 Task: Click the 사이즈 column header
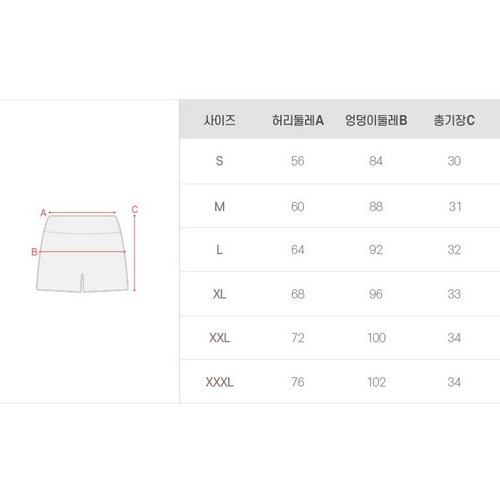pyautogui.click(x=220, y=120)
